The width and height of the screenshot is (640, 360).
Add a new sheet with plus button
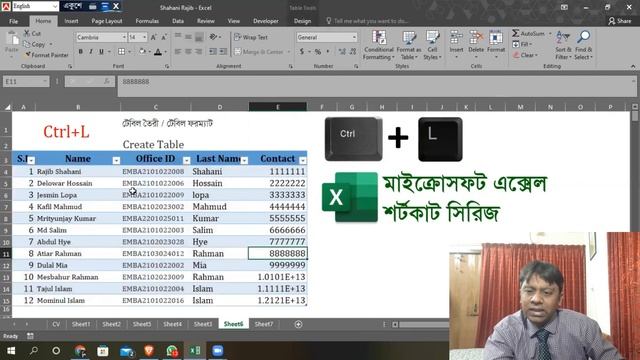point(298,324)
